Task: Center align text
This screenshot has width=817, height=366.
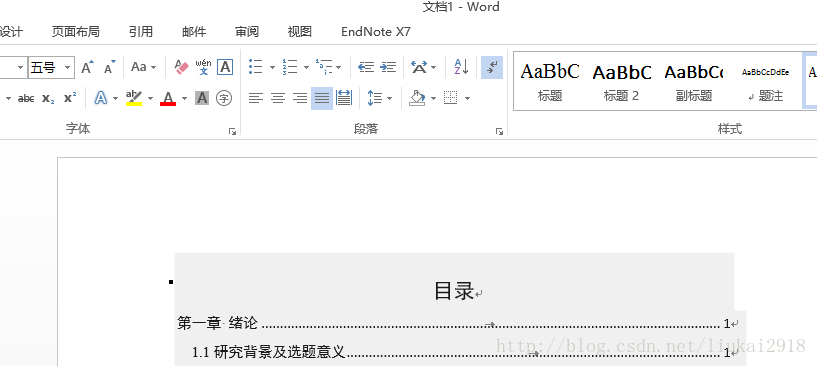Action: click(278, 98)
